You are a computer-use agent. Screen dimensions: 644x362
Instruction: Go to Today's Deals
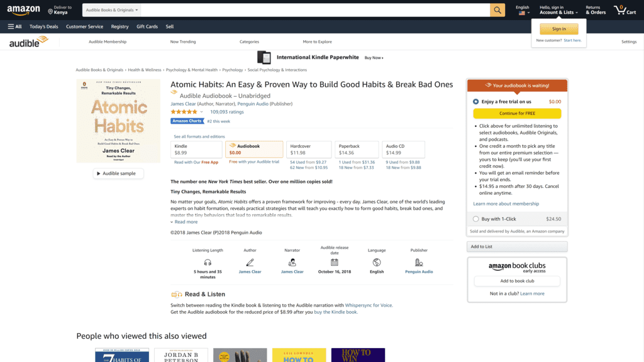[44, 26]
